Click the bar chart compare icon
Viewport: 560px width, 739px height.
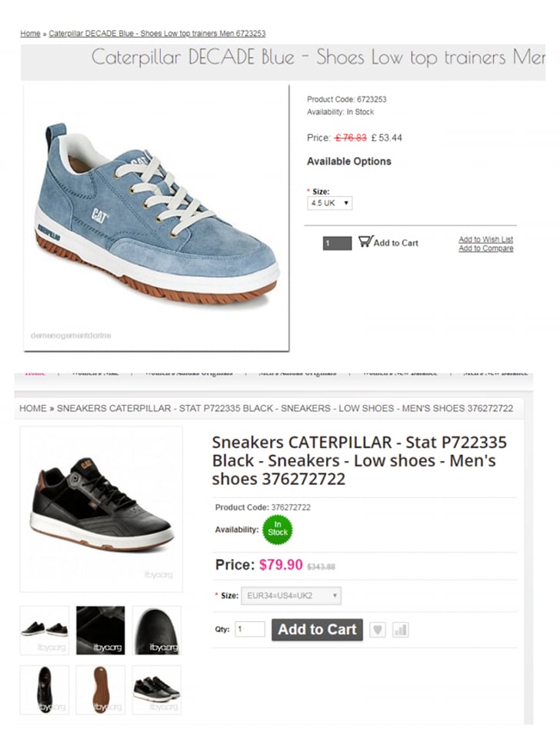pyautogui.click(x=400, y=630)
